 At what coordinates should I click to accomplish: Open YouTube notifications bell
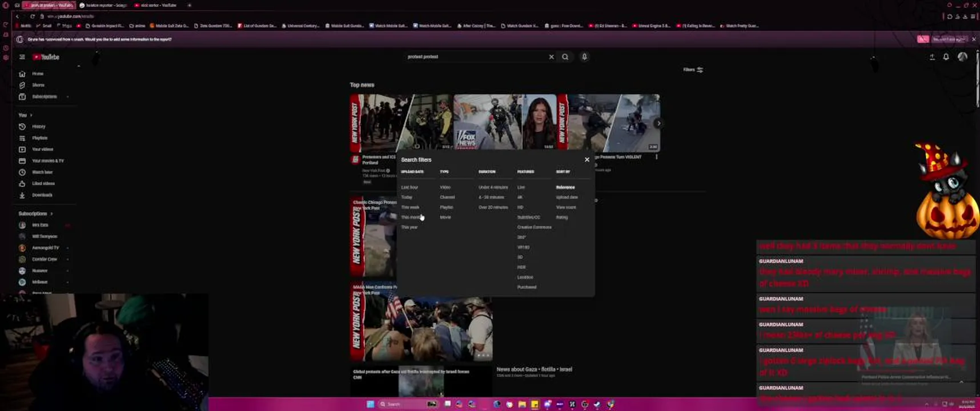pos(946,57)
